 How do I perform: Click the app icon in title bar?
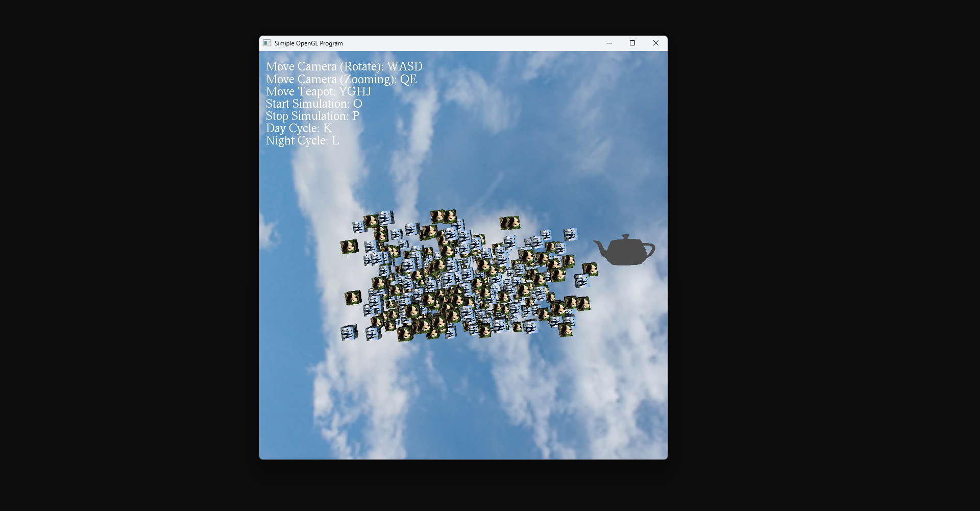tap(267, 43)
